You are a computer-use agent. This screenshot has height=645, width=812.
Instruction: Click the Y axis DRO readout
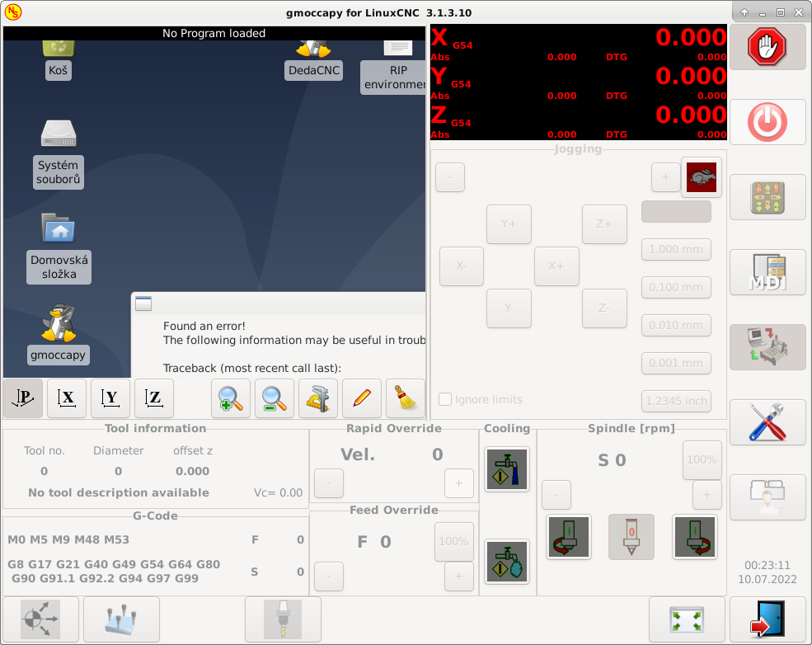click(x=579, y=82)
